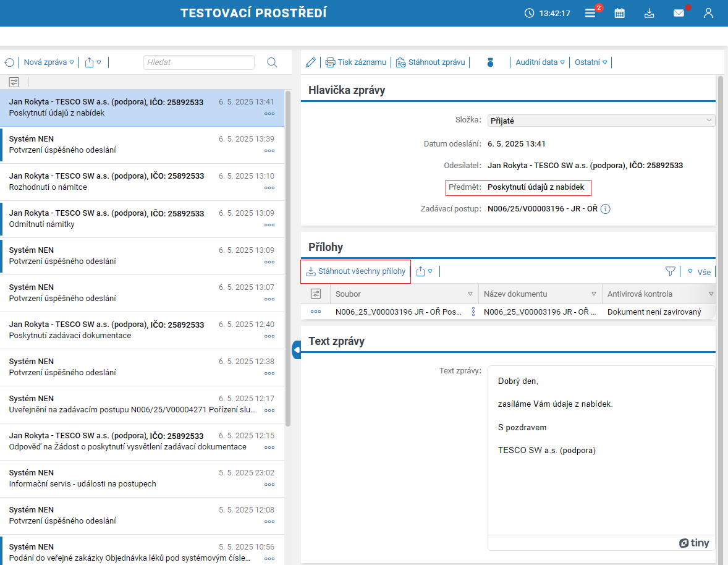728x565 pixels.
Task: Click the info icon next to Zadávací postup
Action: pos(606,209)
